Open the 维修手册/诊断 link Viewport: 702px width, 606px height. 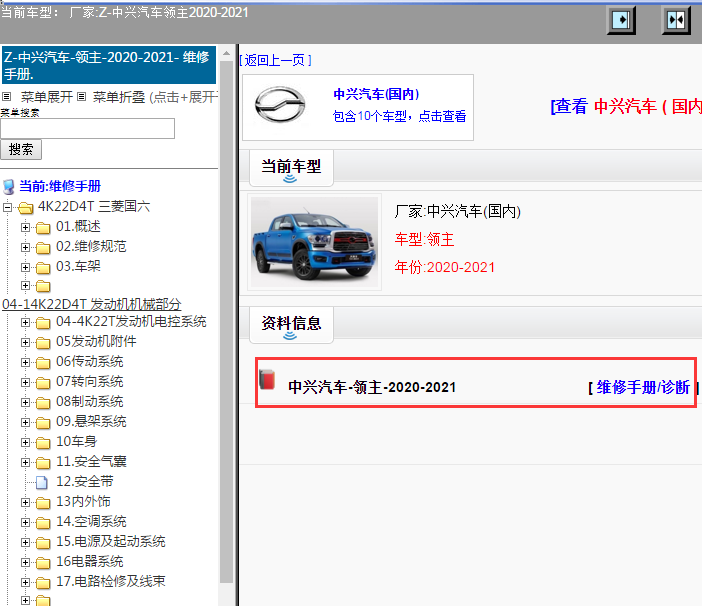pos(643,387)
